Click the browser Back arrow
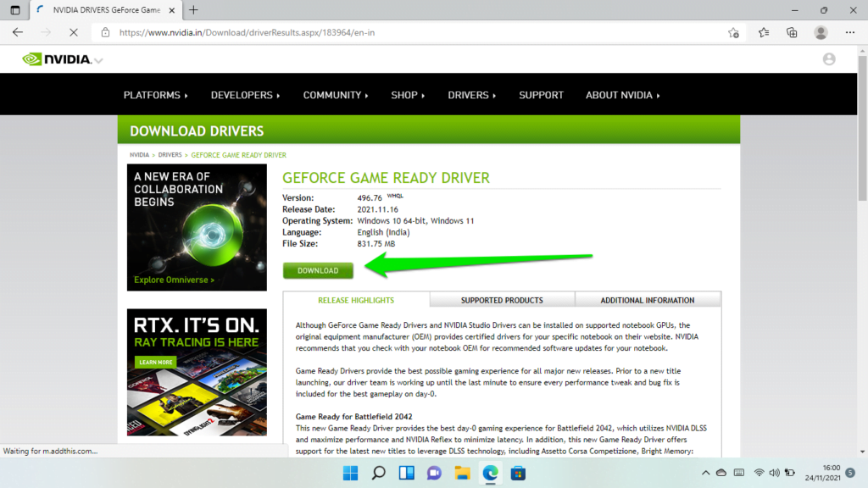868x488 pixels. pyautogui.click(x=17, y=32)
